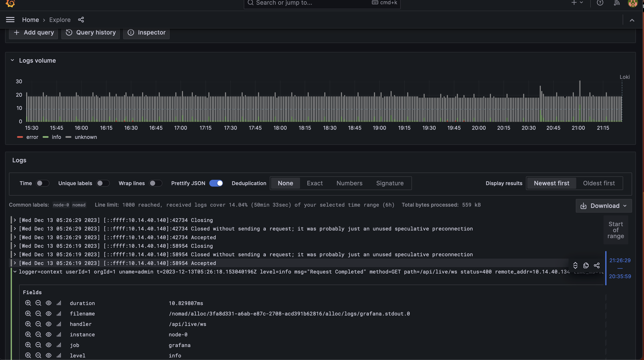Screen dimensions: 644x360
Task: Click zoom-in filter icon for duration field
Action: 28,303
